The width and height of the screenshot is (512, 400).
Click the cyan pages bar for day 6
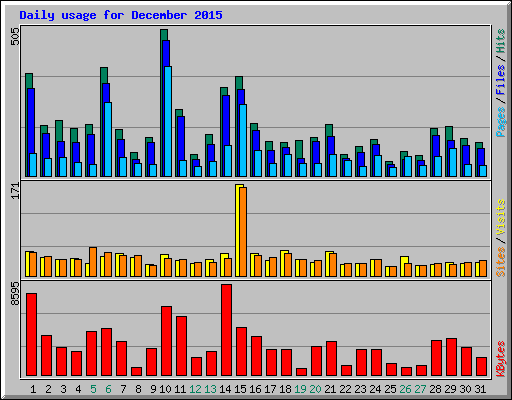[108, 139]
